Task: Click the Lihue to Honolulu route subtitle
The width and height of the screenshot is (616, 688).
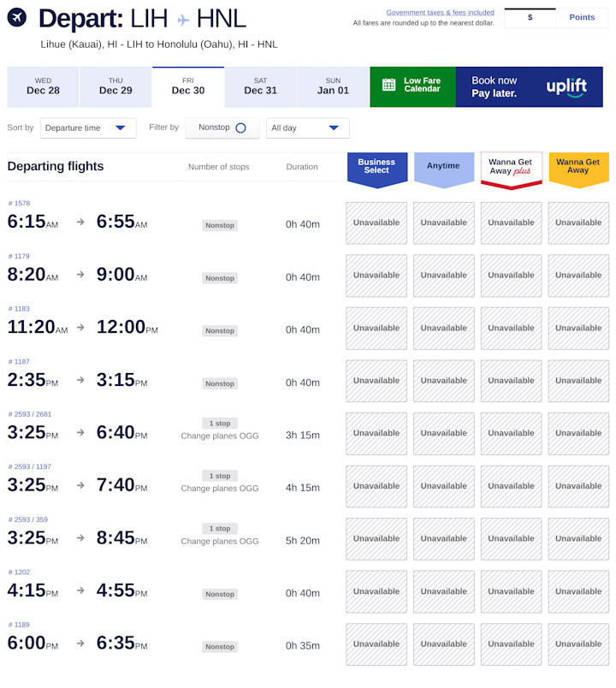Action: [x=159, y=44]
